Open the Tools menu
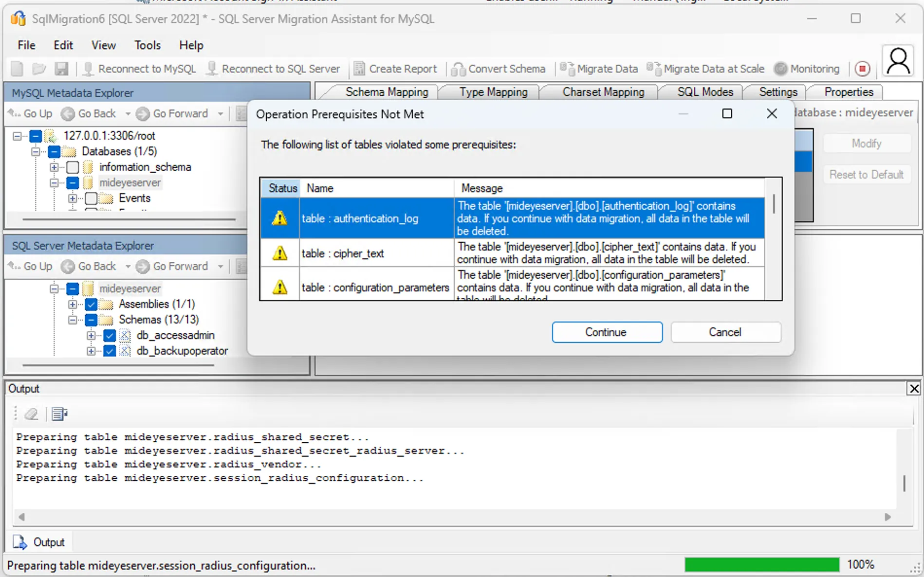This screenshot has height=577, width=924. tap(147, 45)
